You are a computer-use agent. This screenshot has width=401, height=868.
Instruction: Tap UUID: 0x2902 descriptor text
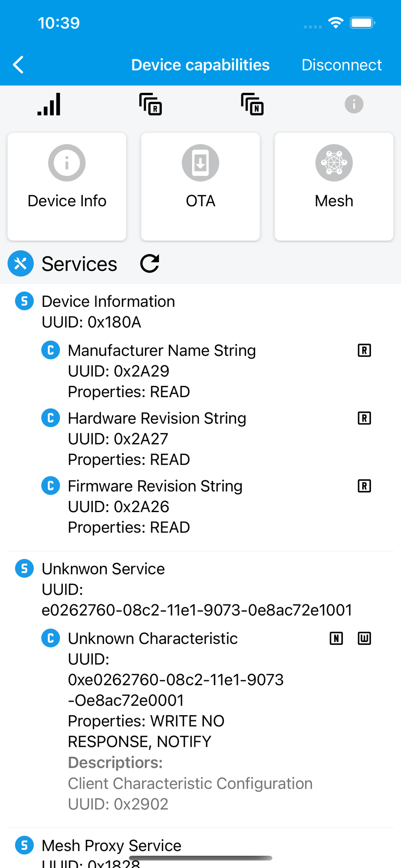coord(118,804)
